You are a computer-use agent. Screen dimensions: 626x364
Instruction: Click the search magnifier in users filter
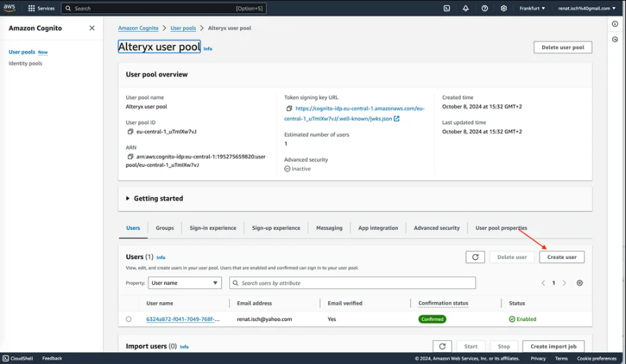236,283
